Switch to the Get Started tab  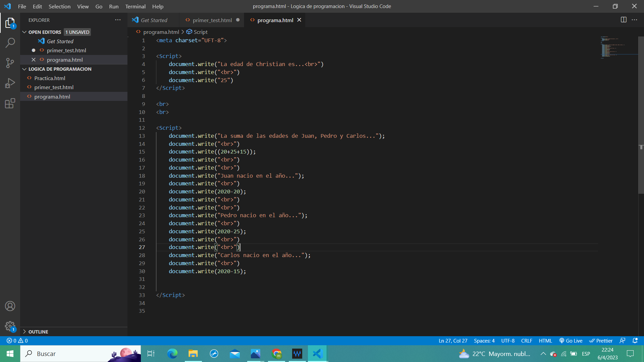point(153,20)
